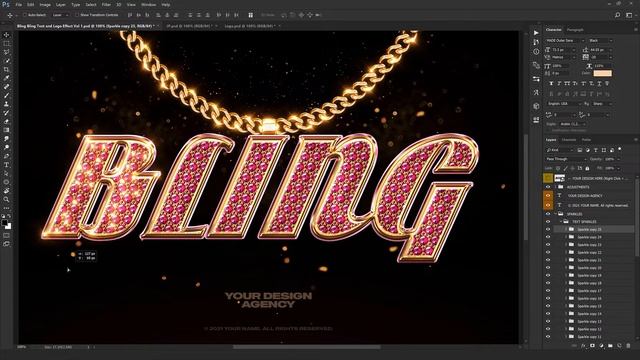The width and height of the screenshot is (640, 360).
Task: Open the Image menu
Action: pyautogui.click(x=45, y=4)
